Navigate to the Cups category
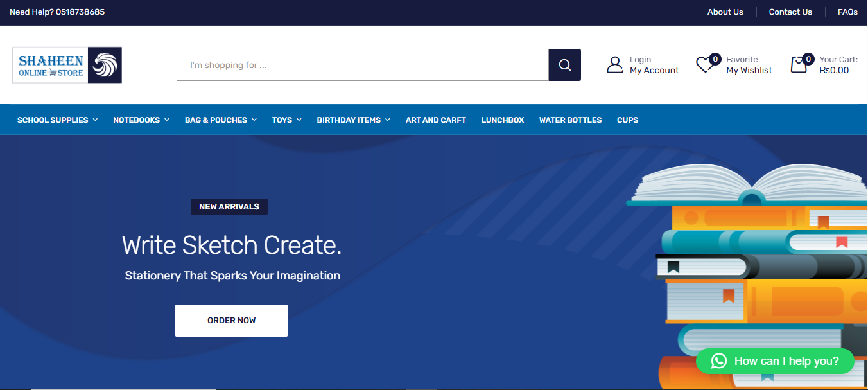This screenshot has width=868, height=390. click(x=627, y=120)
